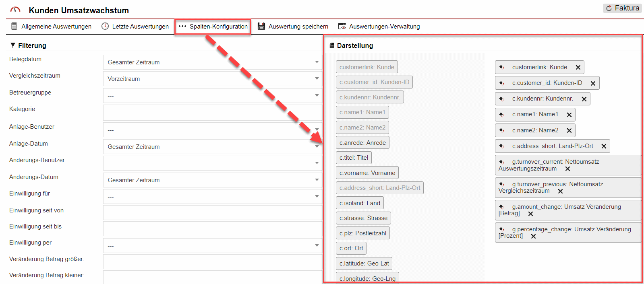Click the Kategorie input field
Viewport: 644px width, 284px height.
click(212, 113)
